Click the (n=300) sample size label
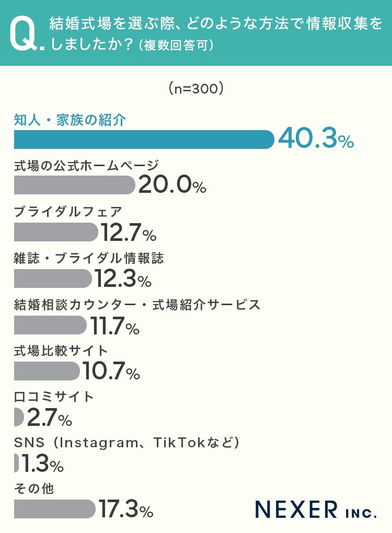 pyautogui.click(x=196, y=89)
